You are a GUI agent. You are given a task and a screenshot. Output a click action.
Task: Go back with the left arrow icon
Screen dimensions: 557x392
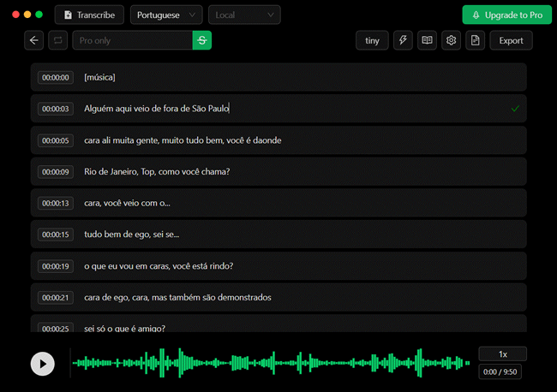[x=34, y=40]
